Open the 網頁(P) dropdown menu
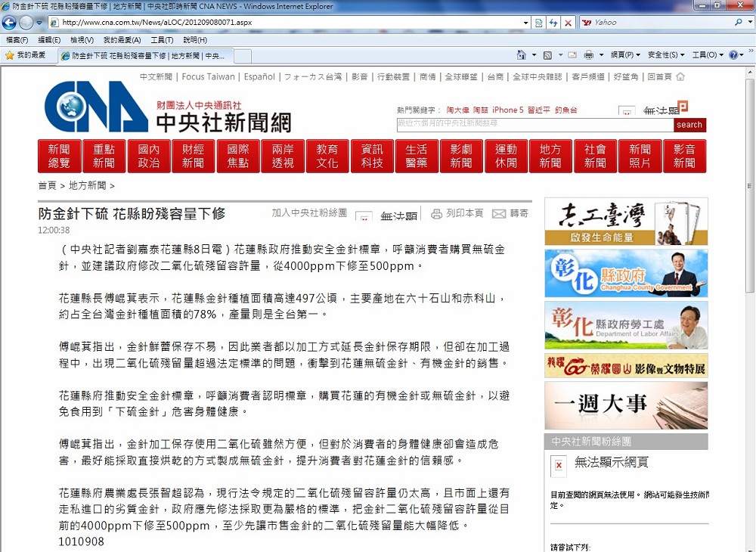This screenshot has width=756, height=552. pyautogui.click(x=625, y=55)
